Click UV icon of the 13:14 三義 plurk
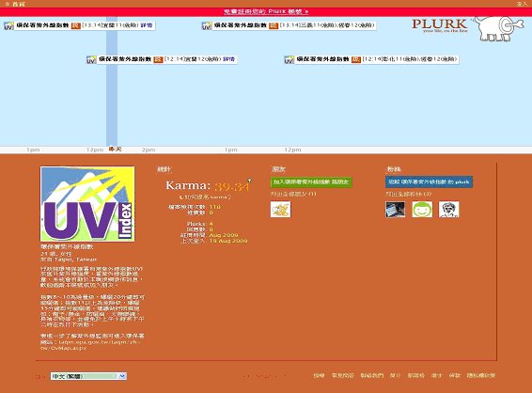Image resolution: width=532 pixels, height=393 pixels. point(207,26)
